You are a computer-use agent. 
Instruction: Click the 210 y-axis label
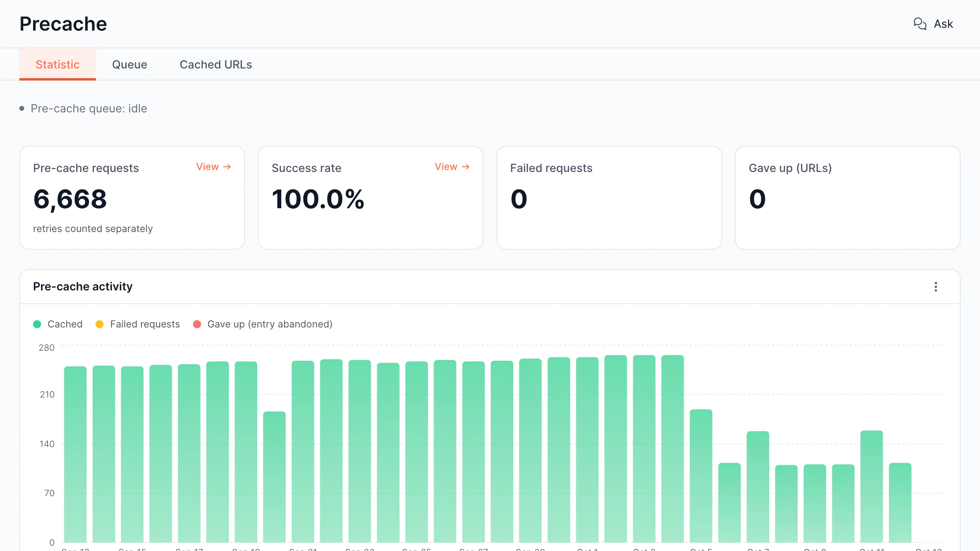pos(47,395)
